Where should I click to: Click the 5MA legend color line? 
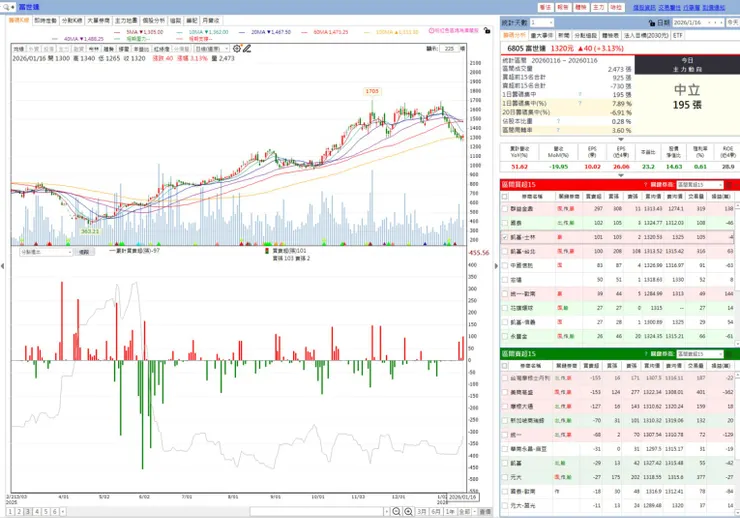(x=117, y=32)
